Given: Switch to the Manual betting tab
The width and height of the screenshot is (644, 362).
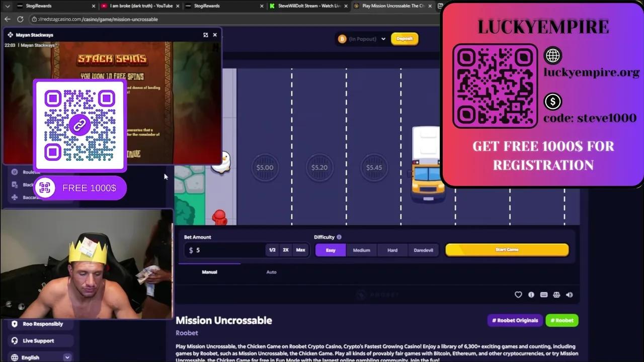Looking at the screenshot, I should [x=210, y=272].
